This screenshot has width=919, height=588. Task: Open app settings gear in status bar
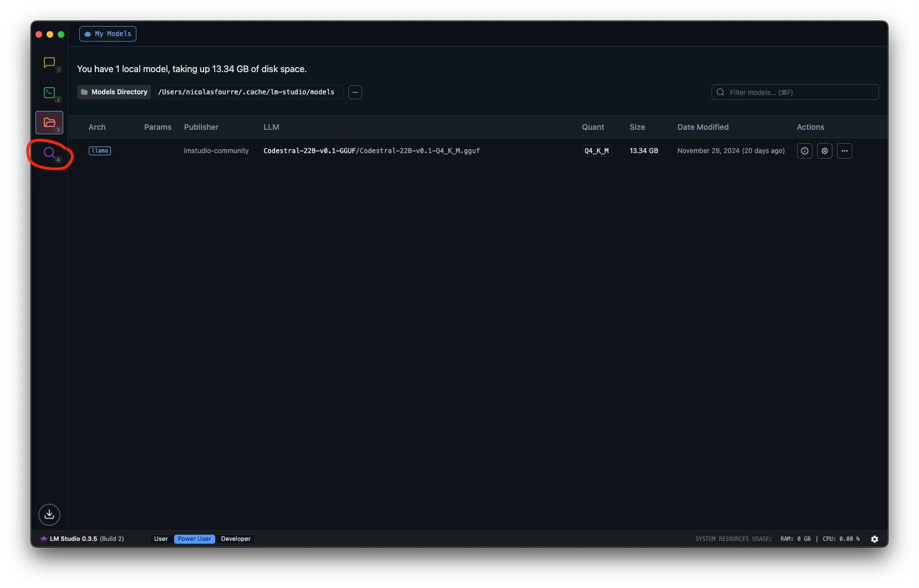pyautogui.click(x=875, y=539)
